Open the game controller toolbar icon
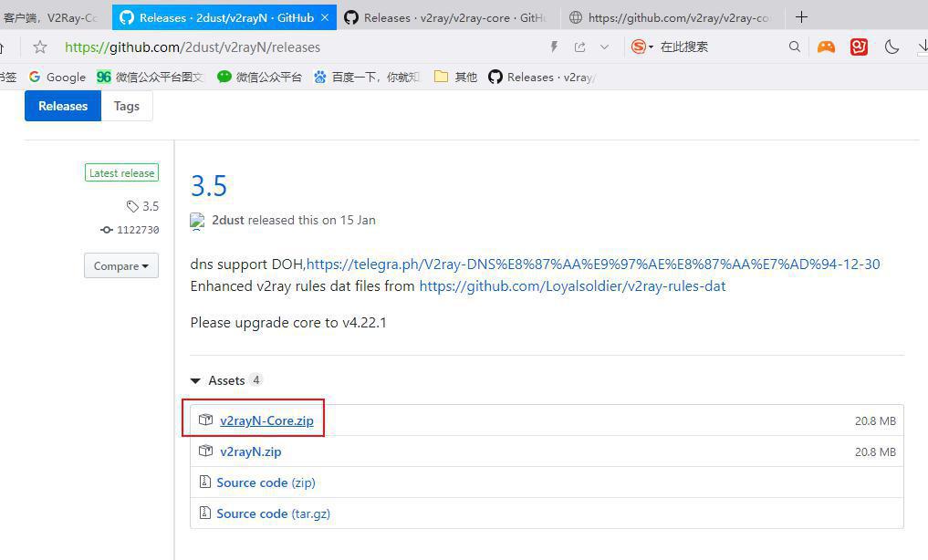928x560 pixels. point(826,47)
